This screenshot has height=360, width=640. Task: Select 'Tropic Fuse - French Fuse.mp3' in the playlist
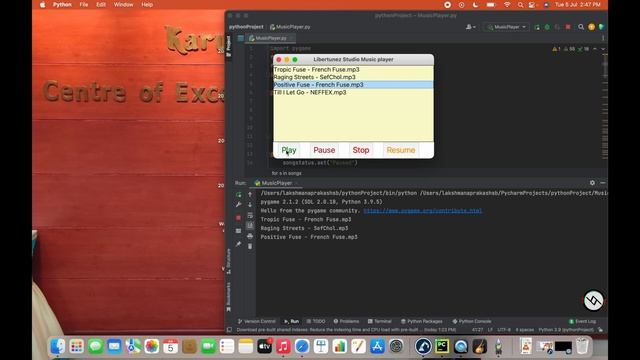coord(353,69)
